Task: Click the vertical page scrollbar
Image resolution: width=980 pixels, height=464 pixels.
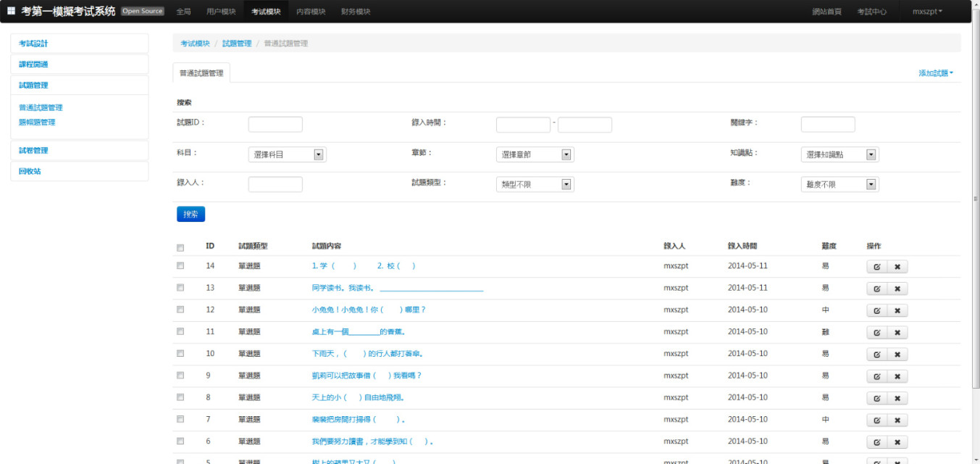Action: tap(974, 199)
